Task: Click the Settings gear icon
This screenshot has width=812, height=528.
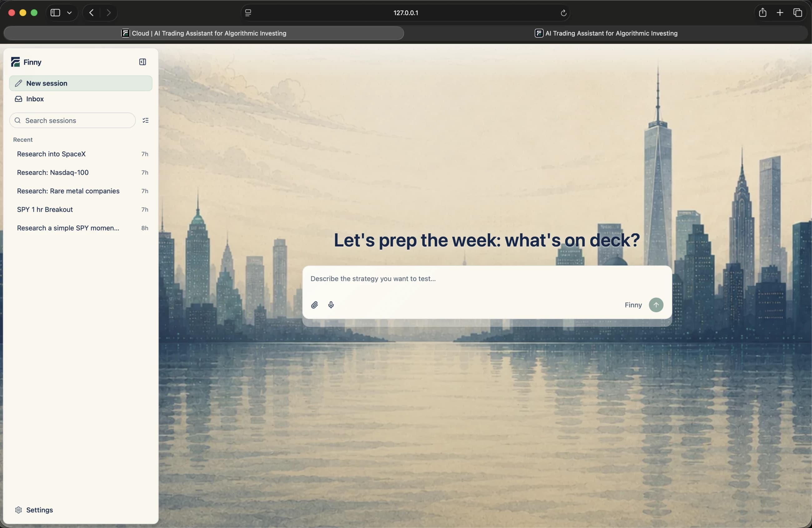Action: point(18,510)
